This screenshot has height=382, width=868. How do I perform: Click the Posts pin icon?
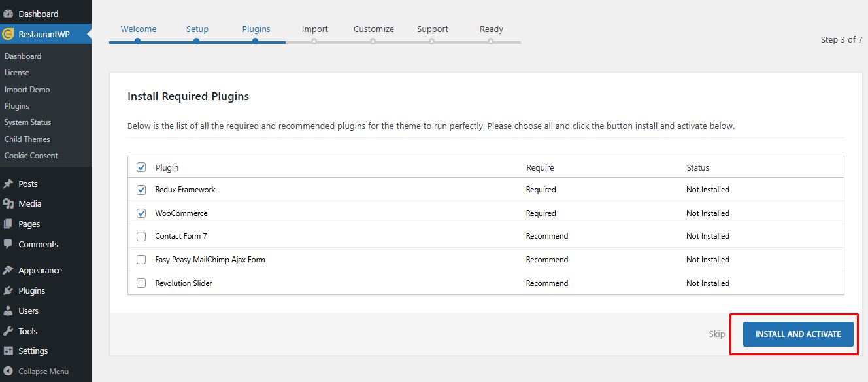[8, 184]
